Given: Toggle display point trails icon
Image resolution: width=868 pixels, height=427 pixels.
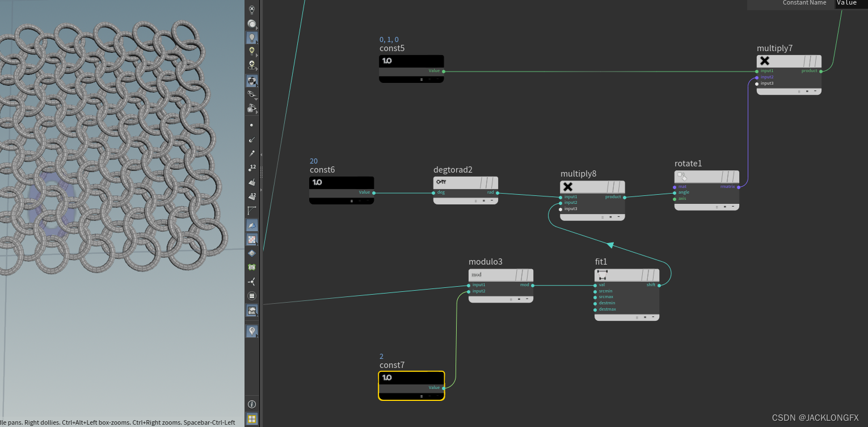Looking at the screenshot, I should click(252, 153).
